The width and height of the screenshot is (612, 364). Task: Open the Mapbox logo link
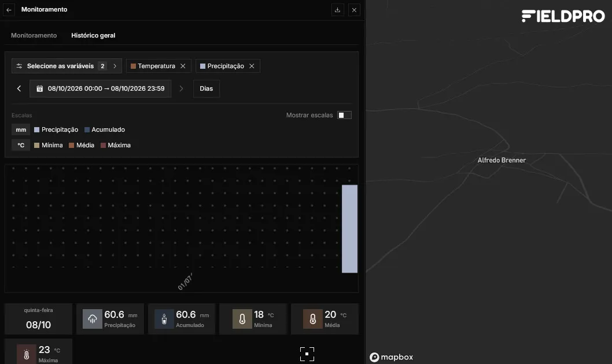point(392,357)
